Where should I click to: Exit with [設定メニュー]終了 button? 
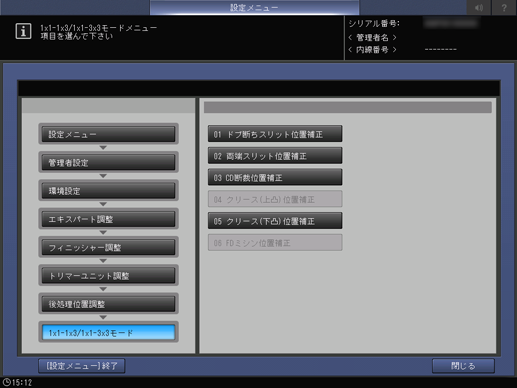[82, 366]
